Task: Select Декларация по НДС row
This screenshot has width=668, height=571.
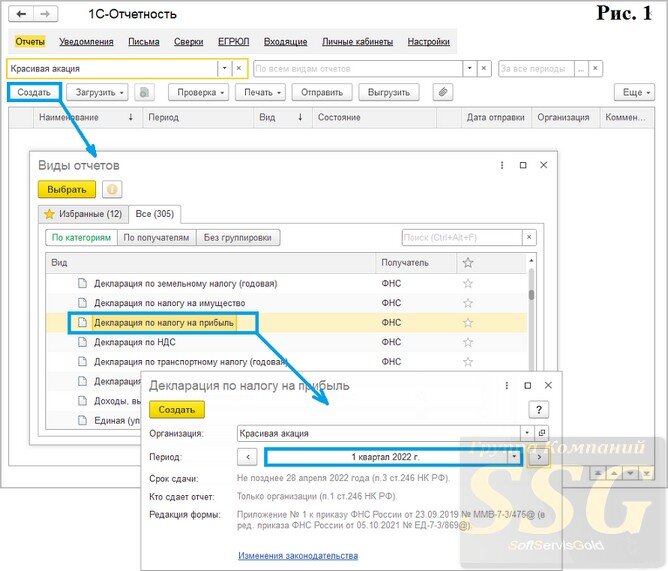Action: (286, 342)
